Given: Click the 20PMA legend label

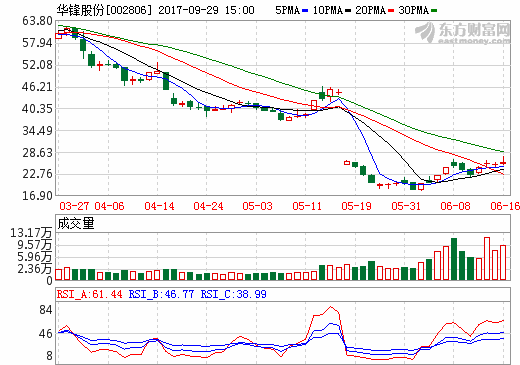Looking at the screenshot, I should (x=371, y=10).
